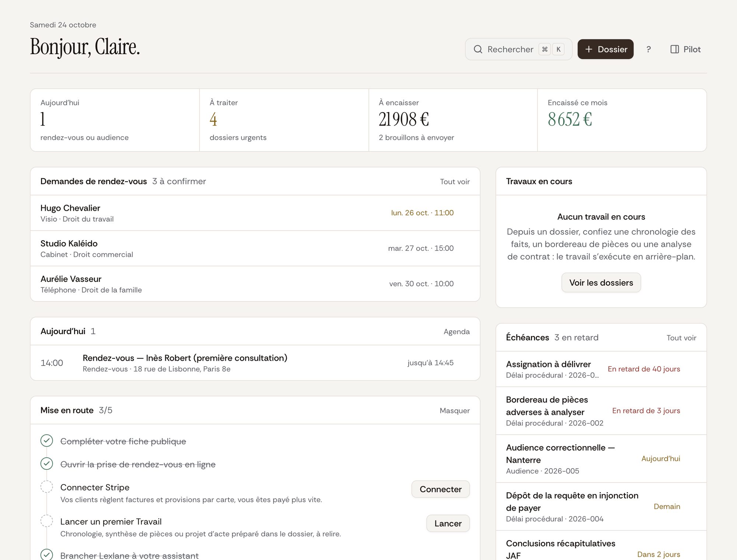Open Tout voir in Demandes de rendez-vous

click(x=455, y=182)
